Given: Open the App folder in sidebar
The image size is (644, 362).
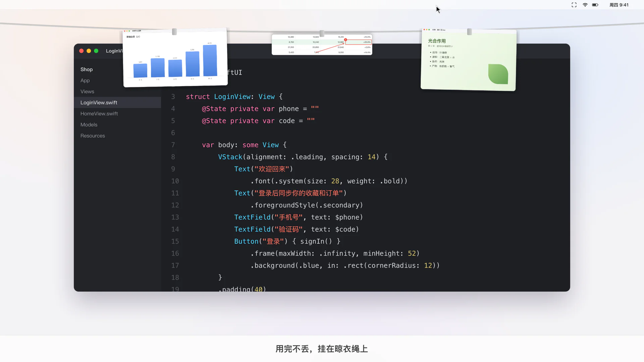Looking at the screenshot, I should click(x=85, y=80).
